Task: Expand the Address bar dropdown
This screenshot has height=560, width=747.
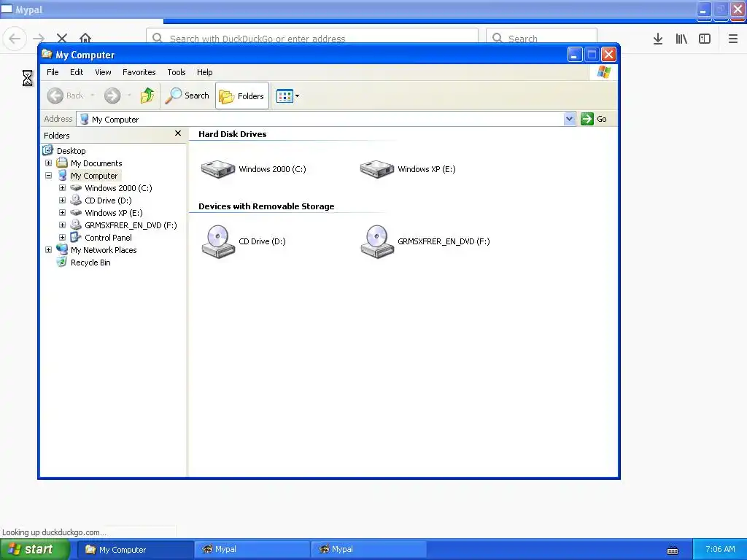Action: tap(569, 119)
